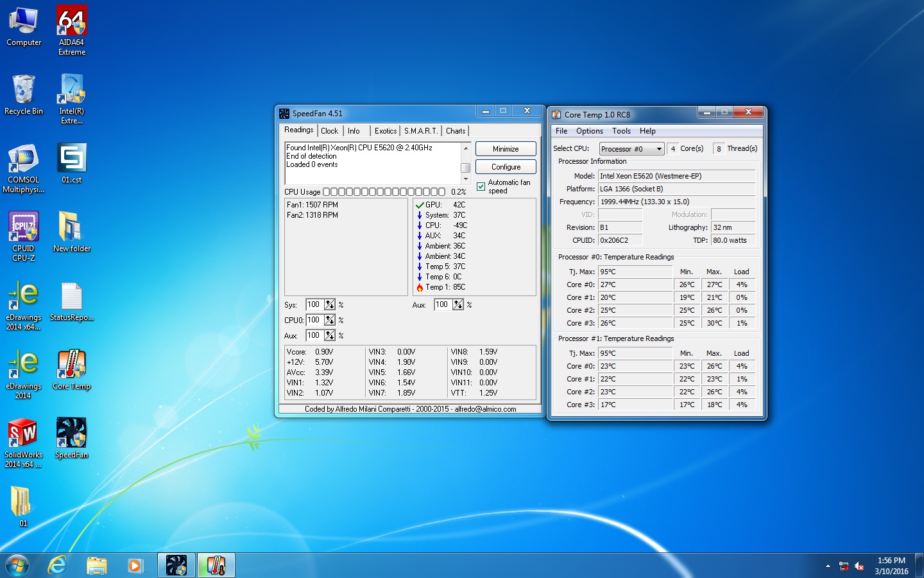Select the 01.cst file icon
Image resolution: width=924 pixels, height=578 pixels.
coord(72,164)
